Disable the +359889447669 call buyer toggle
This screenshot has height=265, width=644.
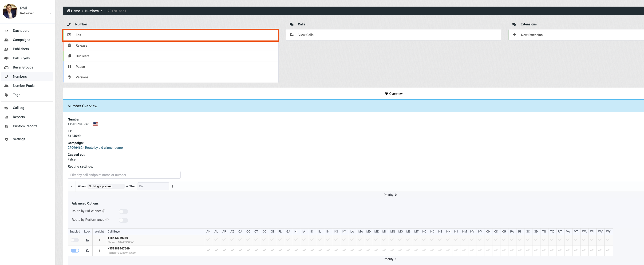75,250
